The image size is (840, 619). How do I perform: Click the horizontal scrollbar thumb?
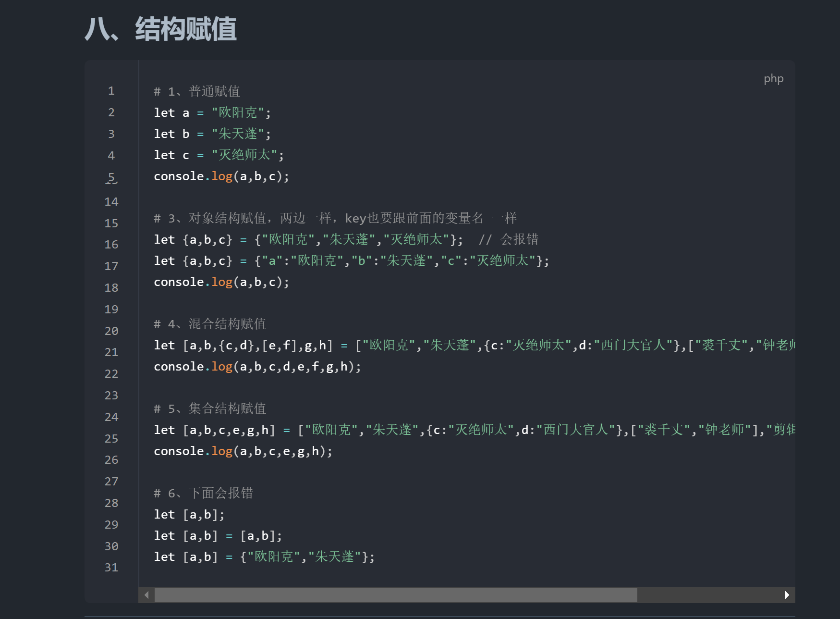pyautogui.click(x=396, y=595)
